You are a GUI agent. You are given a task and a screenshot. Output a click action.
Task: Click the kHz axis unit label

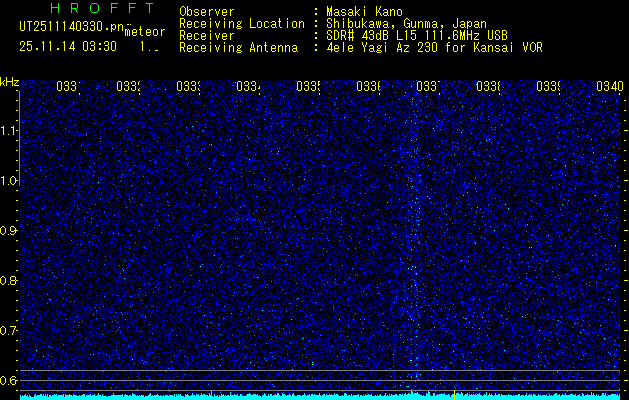coord(10,82)
